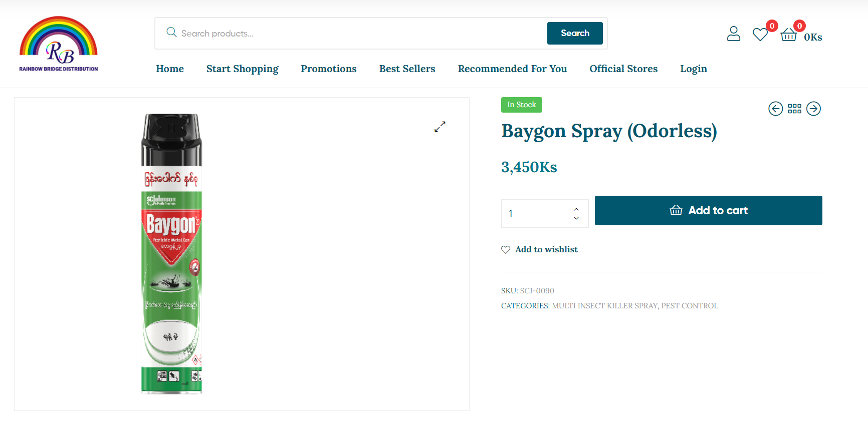Open the Home menu item
This screenshot has width=868, height=429.
pos(170,69)
